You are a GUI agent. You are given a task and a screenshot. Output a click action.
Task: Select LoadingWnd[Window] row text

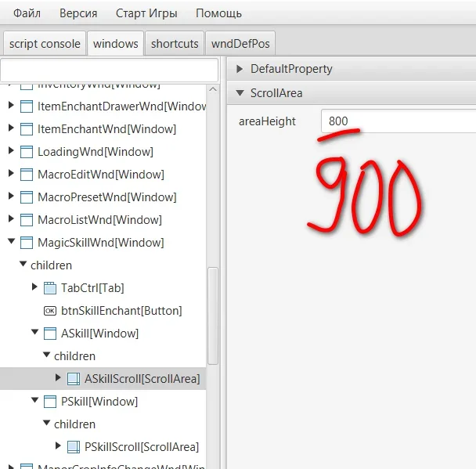[x=96, y=152]
